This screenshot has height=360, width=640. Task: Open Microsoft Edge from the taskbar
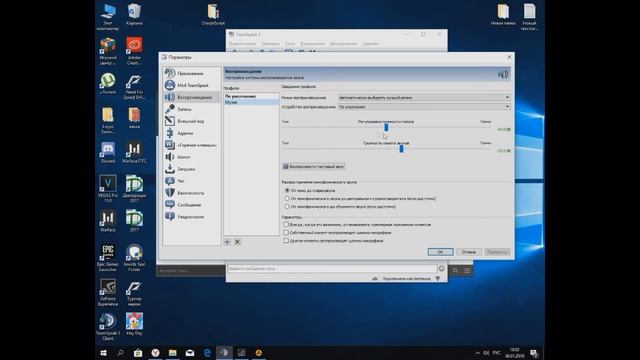(207, 353)
